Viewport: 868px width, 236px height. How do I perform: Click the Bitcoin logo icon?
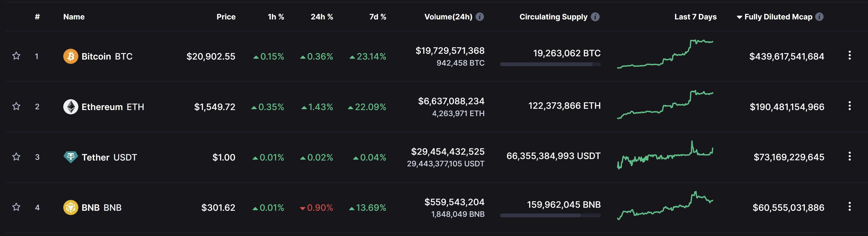click(x=71, y=56)
